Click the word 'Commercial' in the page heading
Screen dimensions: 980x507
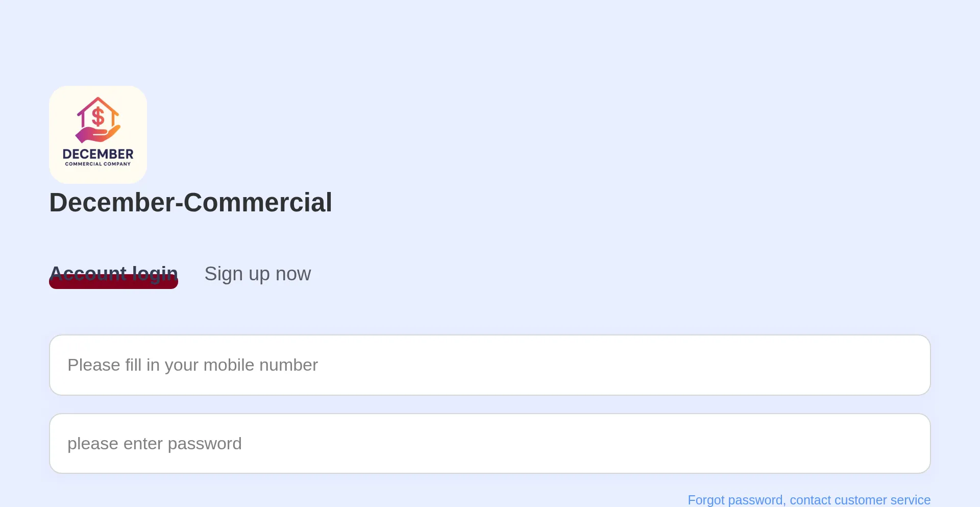[258, 203]
